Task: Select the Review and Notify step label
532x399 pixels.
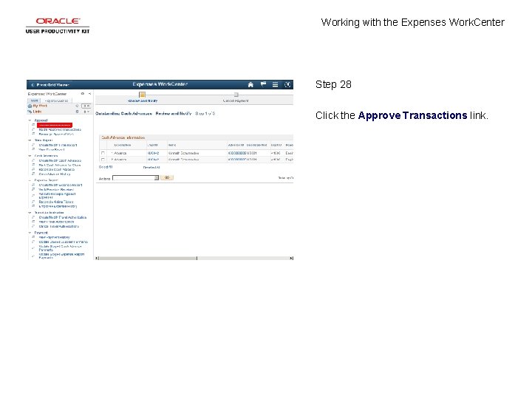Action: click(x=143, y=100)
